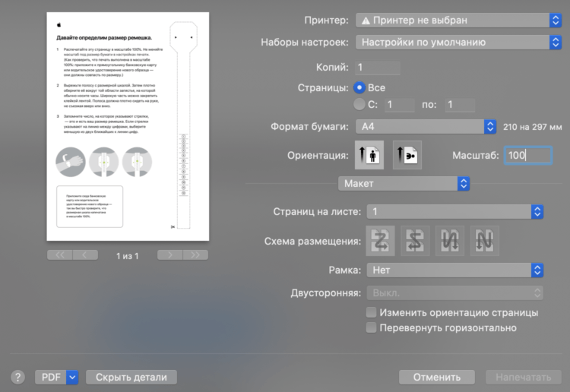This screenshot has width=570, height=392.
Task: Go to next page in preview
Action: click(169, 255)
